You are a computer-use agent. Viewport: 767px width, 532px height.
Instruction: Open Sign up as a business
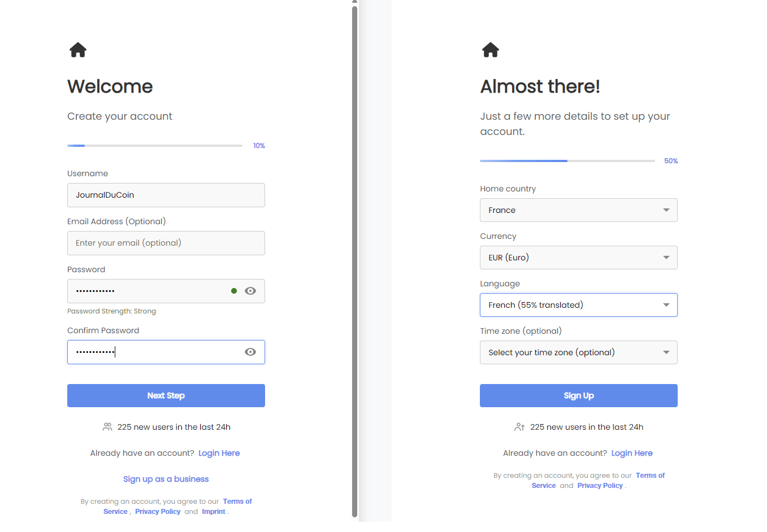tap(166, 478)
